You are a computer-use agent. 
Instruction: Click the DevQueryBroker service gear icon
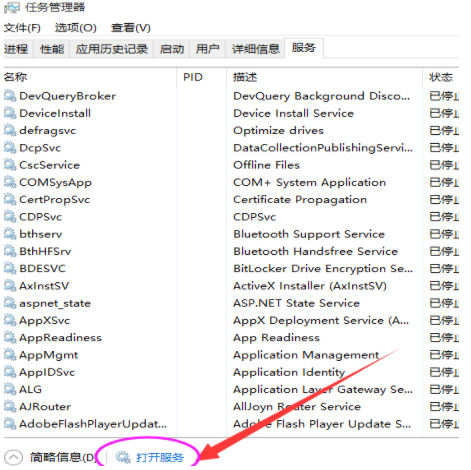[10, 96]
